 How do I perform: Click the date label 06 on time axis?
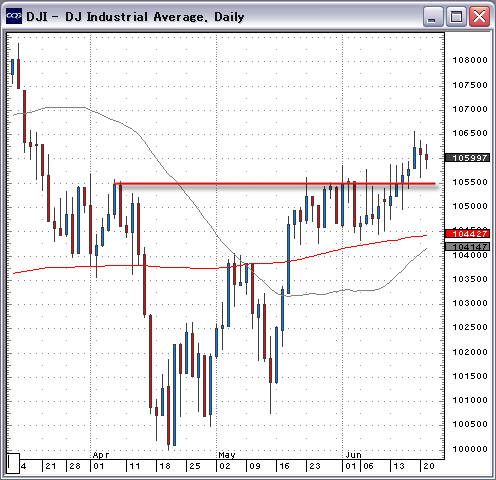(x=368, y=466)
